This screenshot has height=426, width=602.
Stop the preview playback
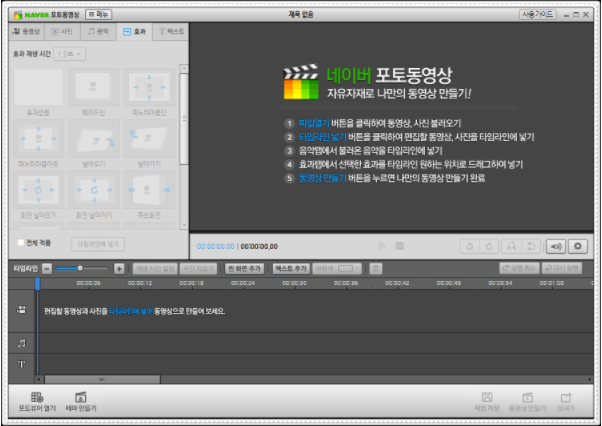[x=400, y=246]
